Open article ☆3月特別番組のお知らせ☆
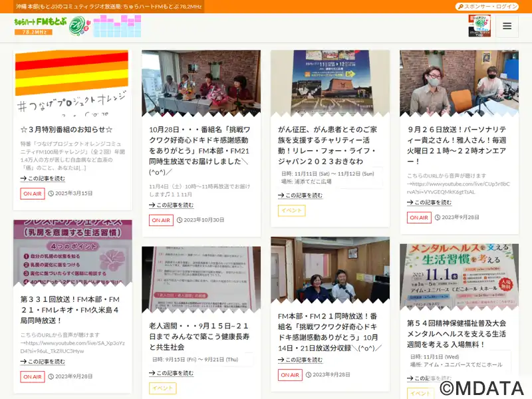The image size is (532, 399). point(66,129)
